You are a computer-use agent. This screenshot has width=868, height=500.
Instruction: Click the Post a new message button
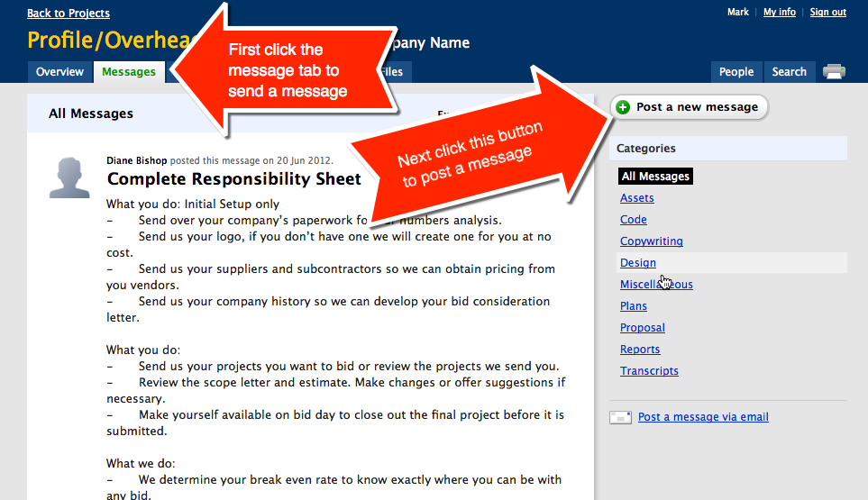click(690, 107)
